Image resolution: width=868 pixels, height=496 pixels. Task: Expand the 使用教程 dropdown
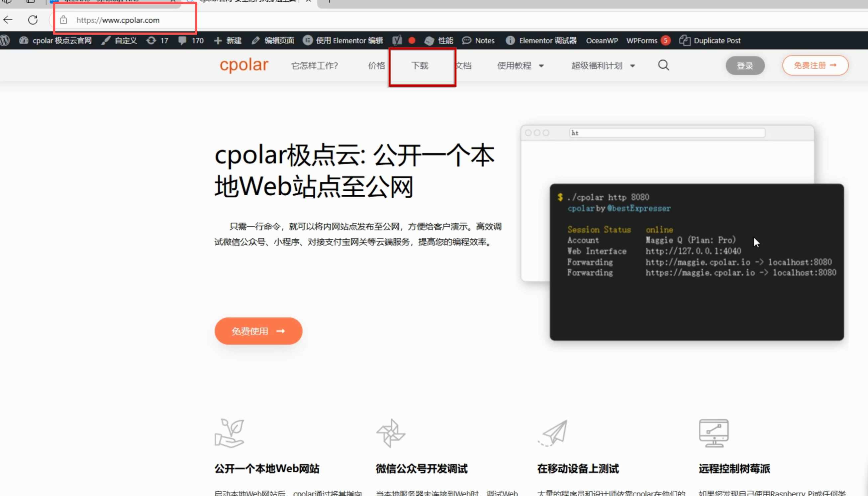click(520, 65)
